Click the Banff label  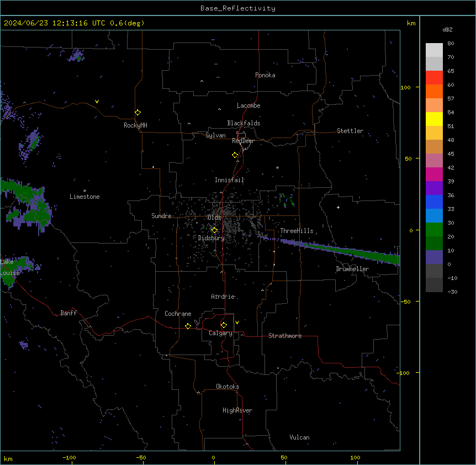pos(68,313)
